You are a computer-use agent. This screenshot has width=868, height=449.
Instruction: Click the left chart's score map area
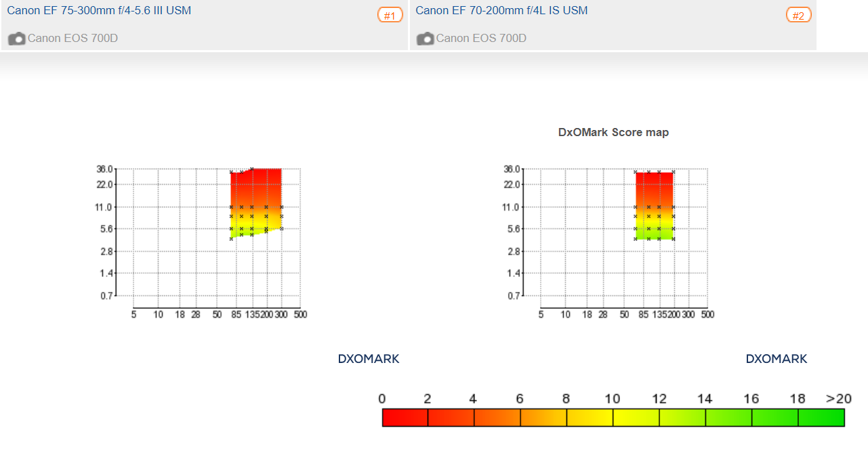(256, 202)
